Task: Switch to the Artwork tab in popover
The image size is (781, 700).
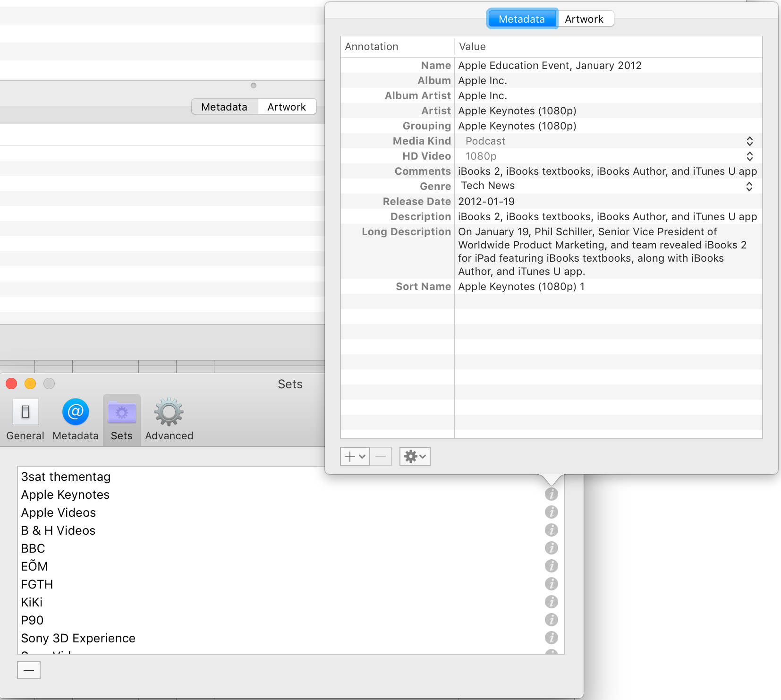Action: click(585, 19)
